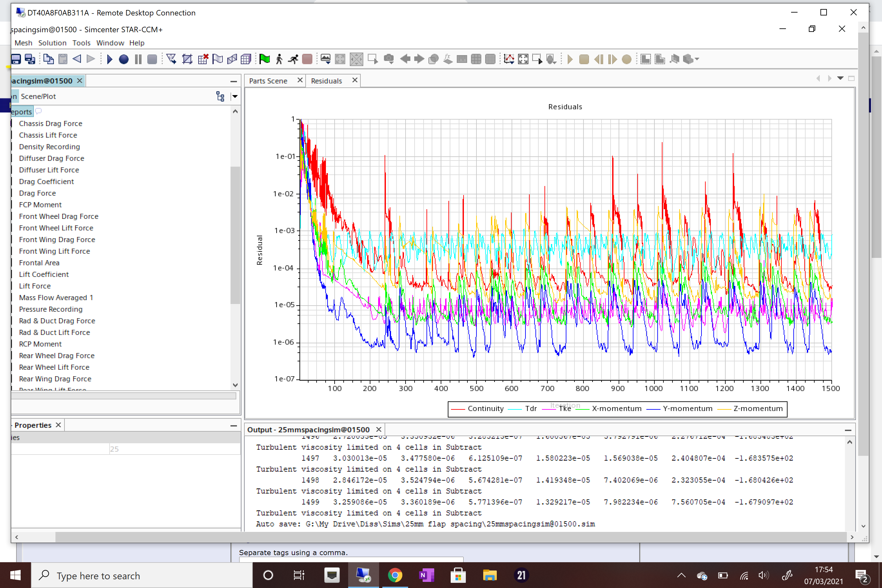
Task: Open the Solution menu
Action: (52, 43)
